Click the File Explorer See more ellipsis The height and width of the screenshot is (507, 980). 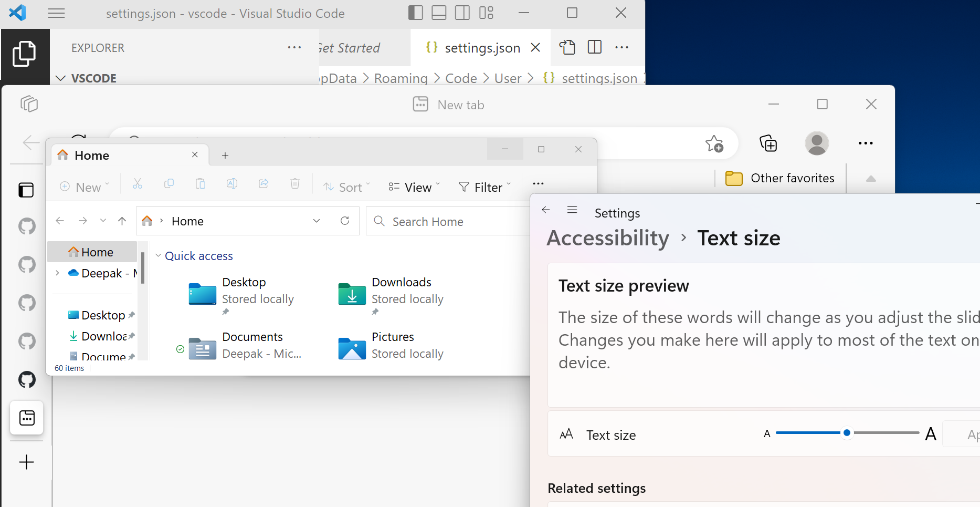538,184
